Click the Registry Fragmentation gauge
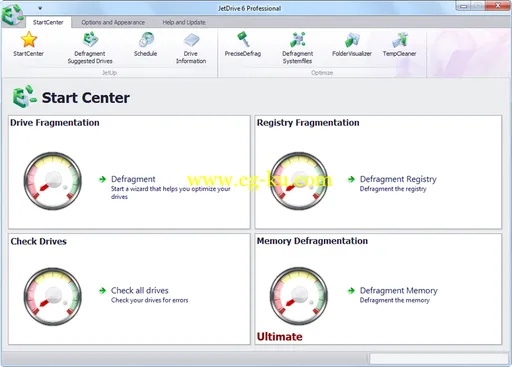Viewport: 512px width, 367px height. pos(299,181)
